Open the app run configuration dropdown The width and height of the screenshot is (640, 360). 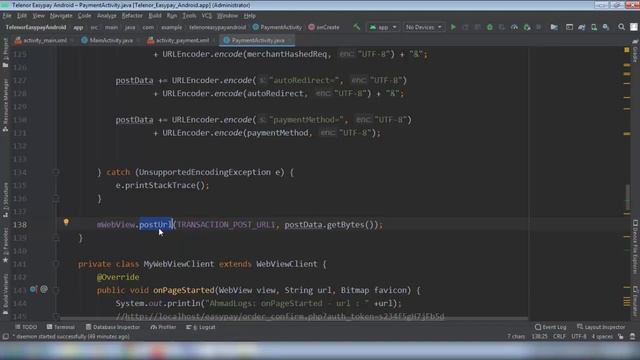[x=383, y=27]
